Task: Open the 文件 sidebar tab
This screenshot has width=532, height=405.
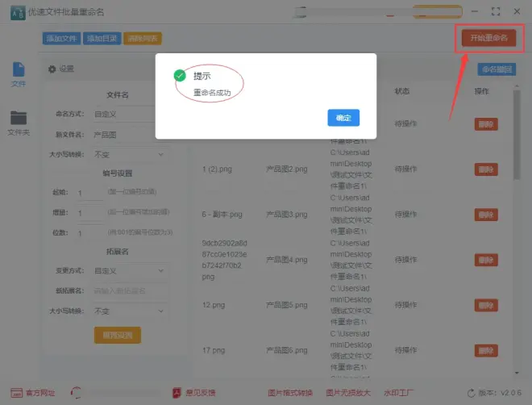Action: tap(19, 75)
